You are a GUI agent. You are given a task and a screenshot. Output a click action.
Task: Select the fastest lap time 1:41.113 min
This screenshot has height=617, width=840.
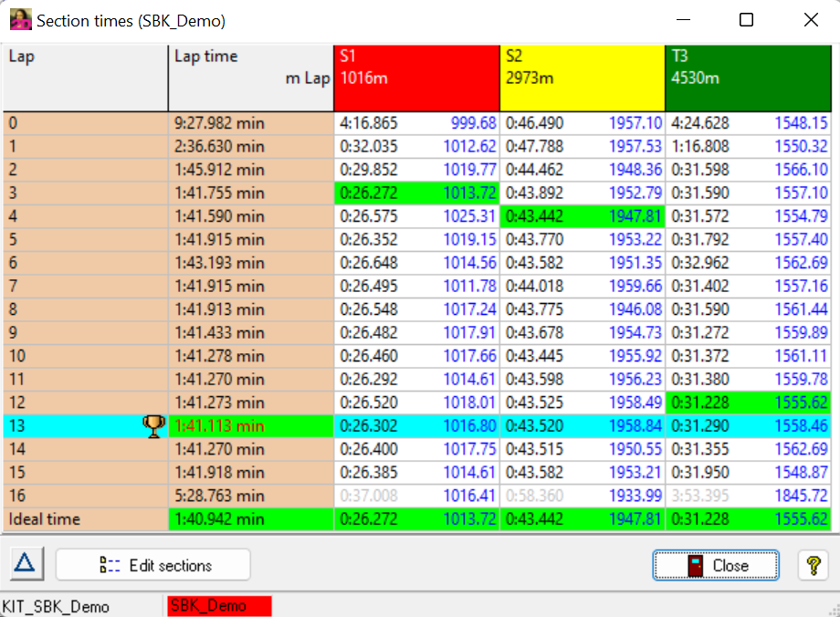pyautogui.click(x=219, y=426)
